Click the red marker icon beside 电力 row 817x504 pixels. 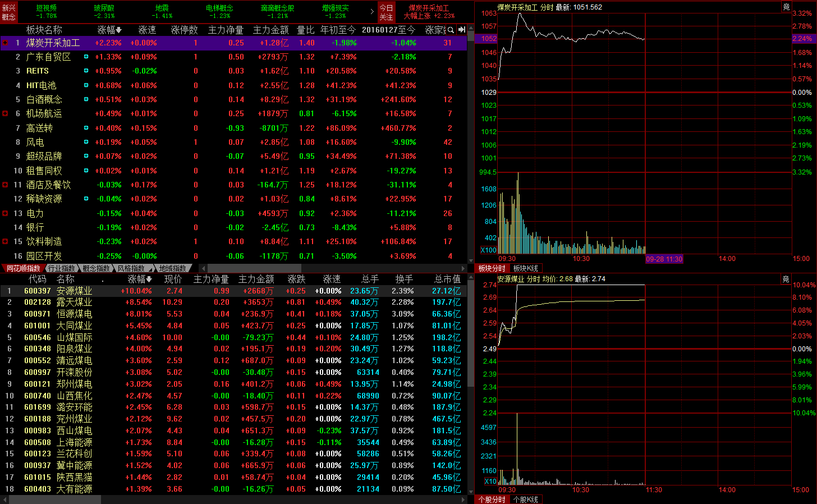[5, 213]
